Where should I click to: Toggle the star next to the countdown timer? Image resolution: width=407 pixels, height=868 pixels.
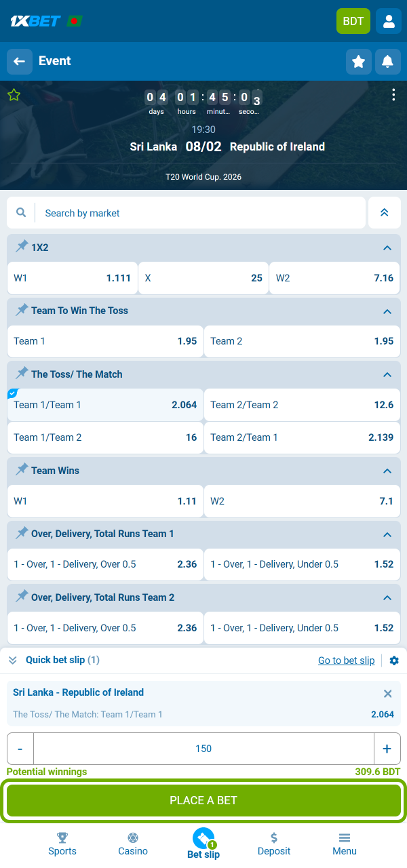pos(14,95)
